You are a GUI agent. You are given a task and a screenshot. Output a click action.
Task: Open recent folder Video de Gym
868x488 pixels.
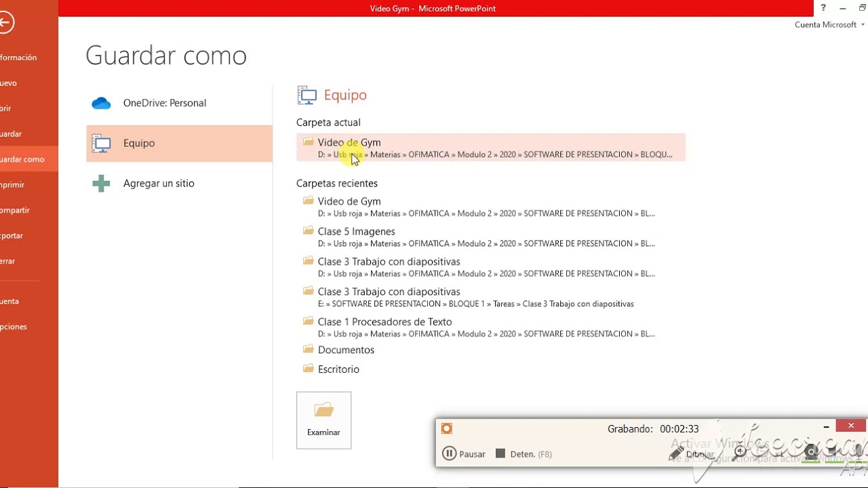[x=490, y=207]
